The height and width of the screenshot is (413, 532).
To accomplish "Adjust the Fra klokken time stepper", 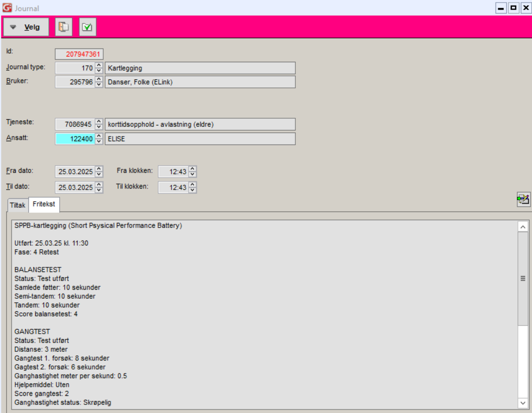I will coord(192,172).
